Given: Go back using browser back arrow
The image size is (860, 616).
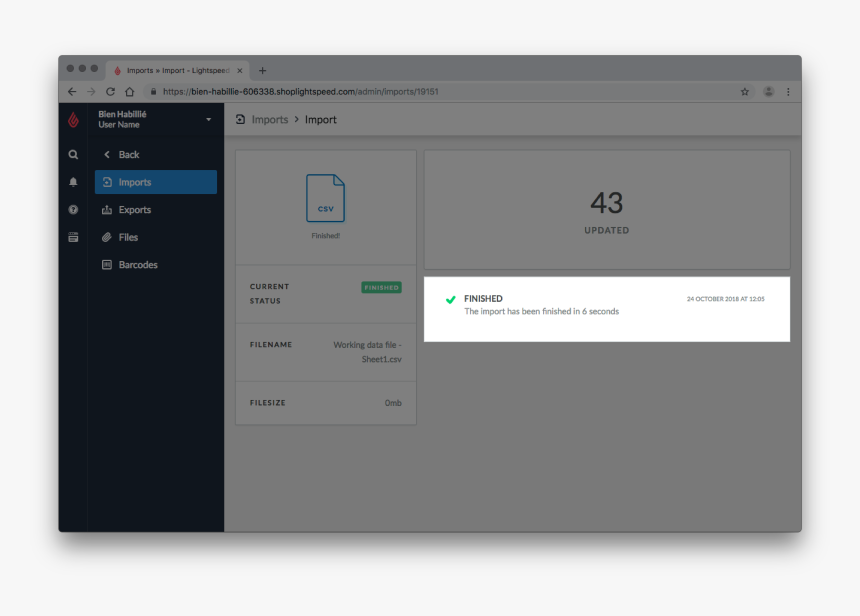Looking at the screenshot, I should 72,92.
